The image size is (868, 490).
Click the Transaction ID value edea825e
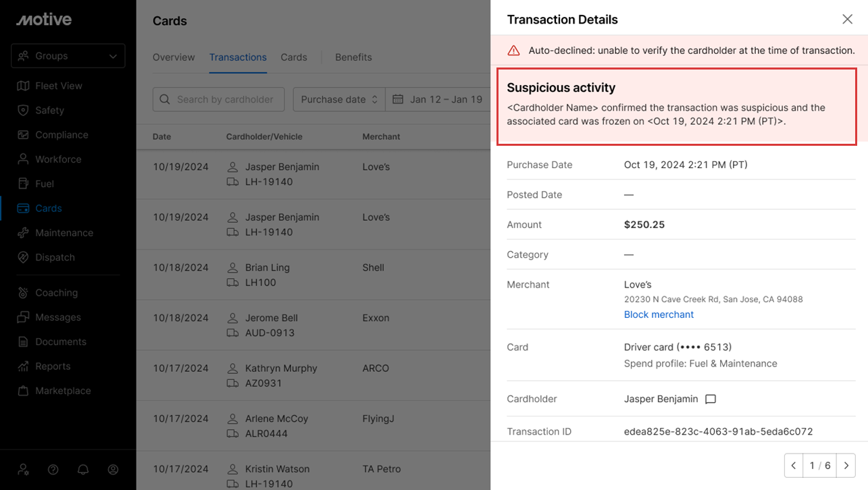(718, 431)
